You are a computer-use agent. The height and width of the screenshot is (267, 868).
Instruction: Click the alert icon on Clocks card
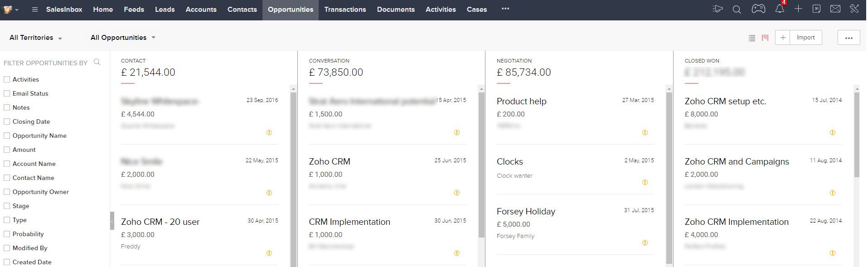click(x=645, y=182)
